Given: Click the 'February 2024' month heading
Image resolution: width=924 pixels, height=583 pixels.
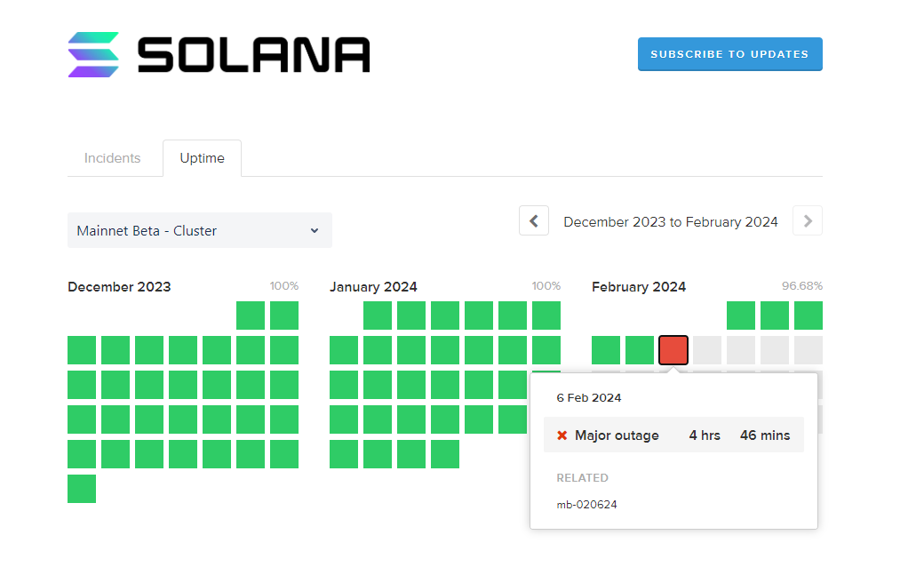Looking at the screenshot, I should [639, 286].
